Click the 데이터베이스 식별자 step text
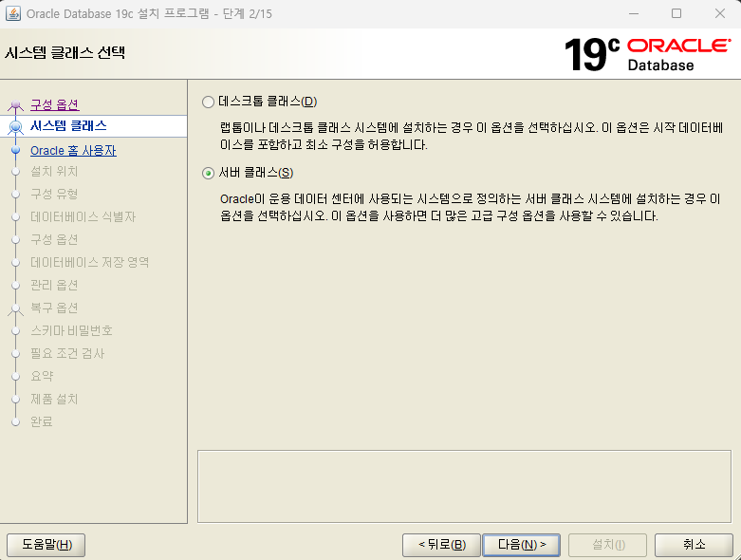The image size is (741, 560). coord(83,216)
